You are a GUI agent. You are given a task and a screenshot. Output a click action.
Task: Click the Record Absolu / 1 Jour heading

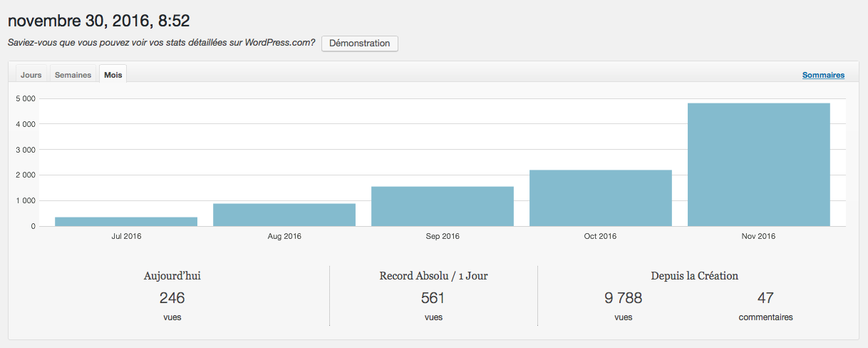tap(433, 276)
